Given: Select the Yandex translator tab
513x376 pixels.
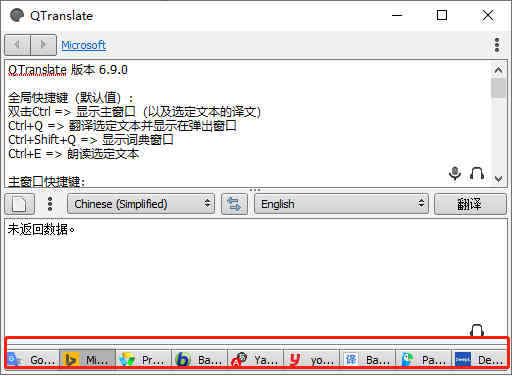Looking at the screenshot, I should (x=256, y=359).
